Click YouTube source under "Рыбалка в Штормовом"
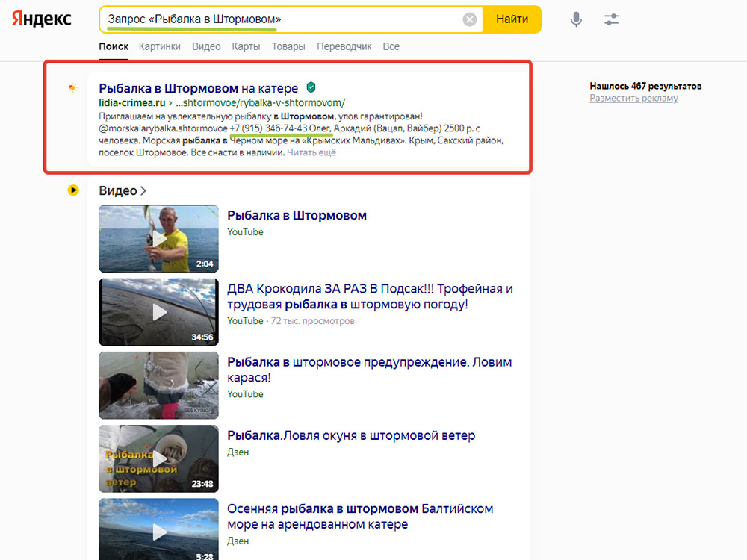The width and height of the screenshot is (747, 560). [245, 232]
